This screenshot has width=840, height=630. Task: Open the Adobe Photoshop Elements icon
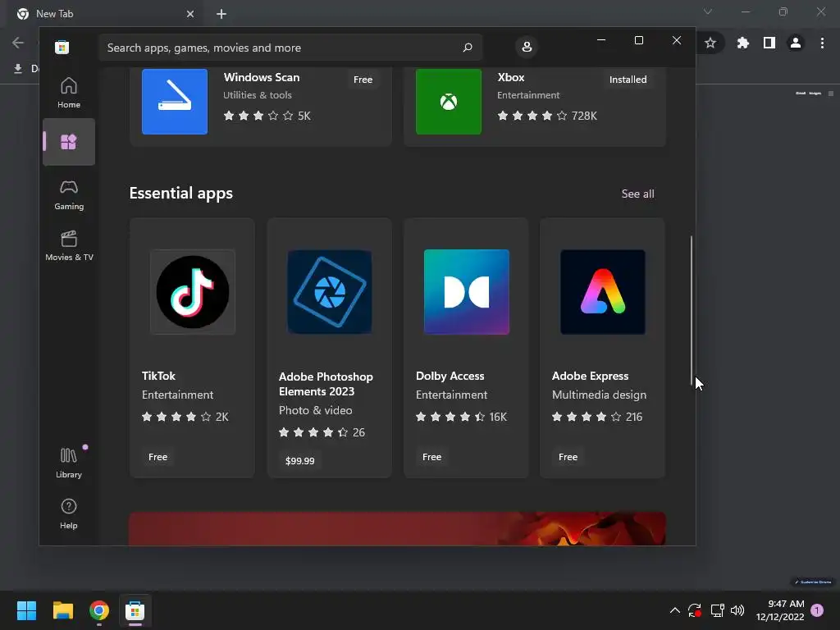pos(330,292)
